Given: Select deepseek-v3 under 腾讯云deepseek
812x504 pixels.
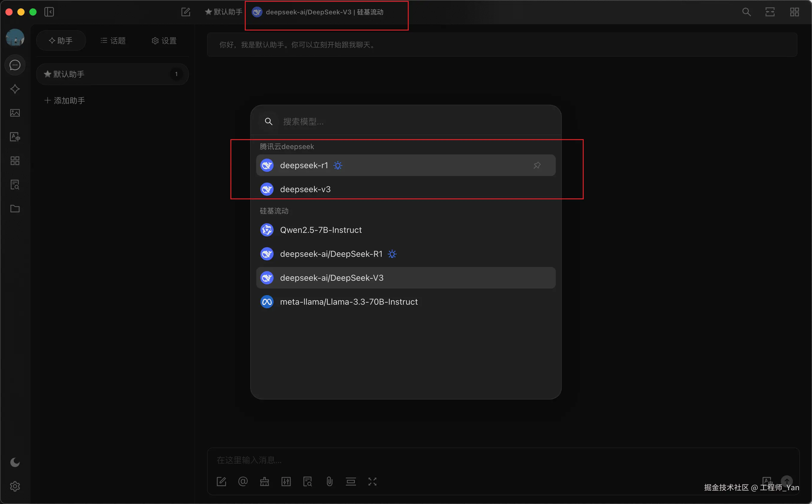Looking at the screenshot, I should (x=305, y=189).
